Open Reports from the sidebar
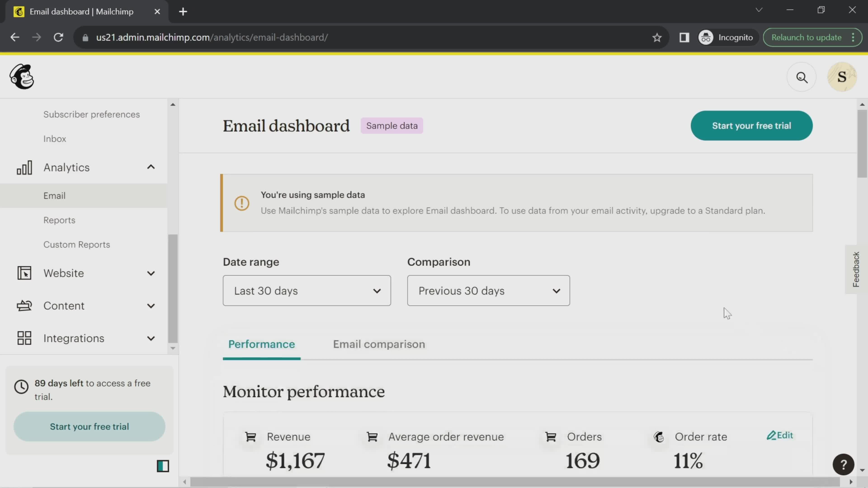 point(59,220)
